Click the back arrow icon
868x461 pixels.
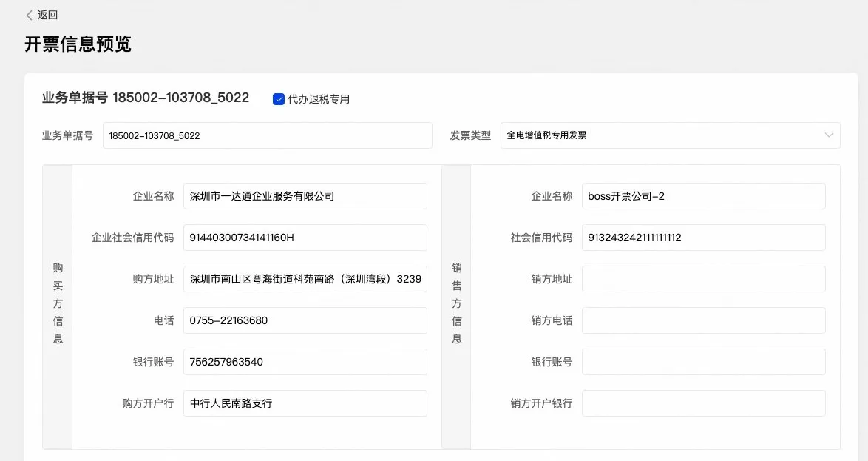click(29, 15)
